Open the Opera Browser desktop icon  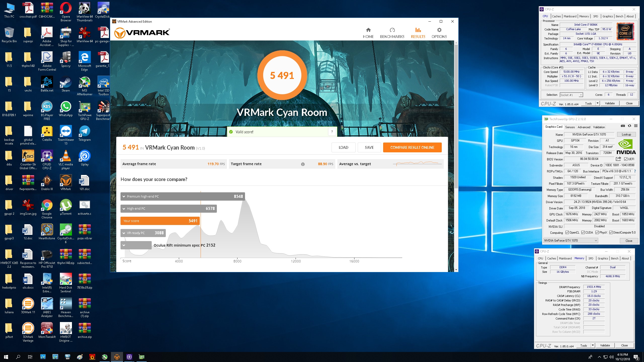[x=66, y=12]
